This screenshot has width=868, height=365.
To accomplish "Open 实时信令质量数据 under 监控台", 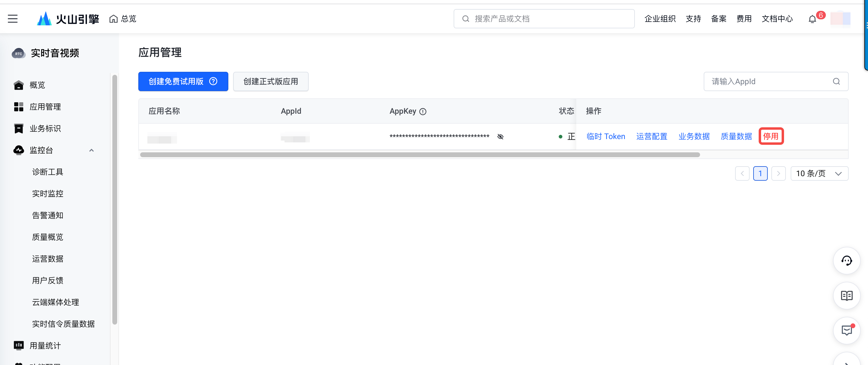I will (63, 324).
